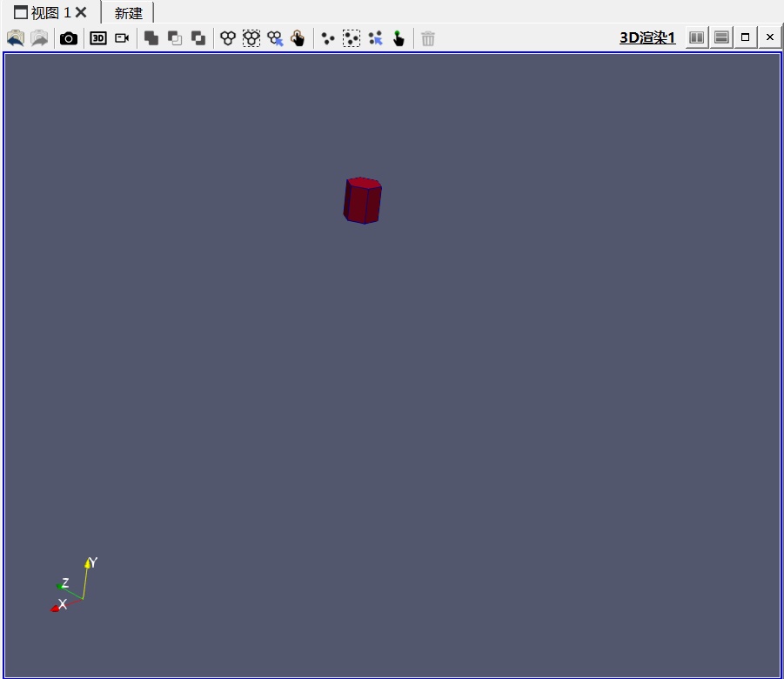Close the 3D render view pane

(770, 37)
